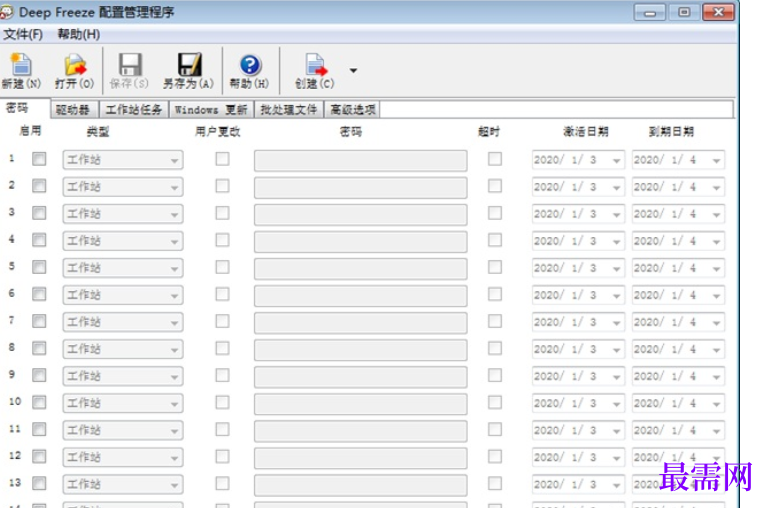Toggle 用户更改 checkbox in row 7
This screenshot has height=508, width=771.
pos(222,321)
